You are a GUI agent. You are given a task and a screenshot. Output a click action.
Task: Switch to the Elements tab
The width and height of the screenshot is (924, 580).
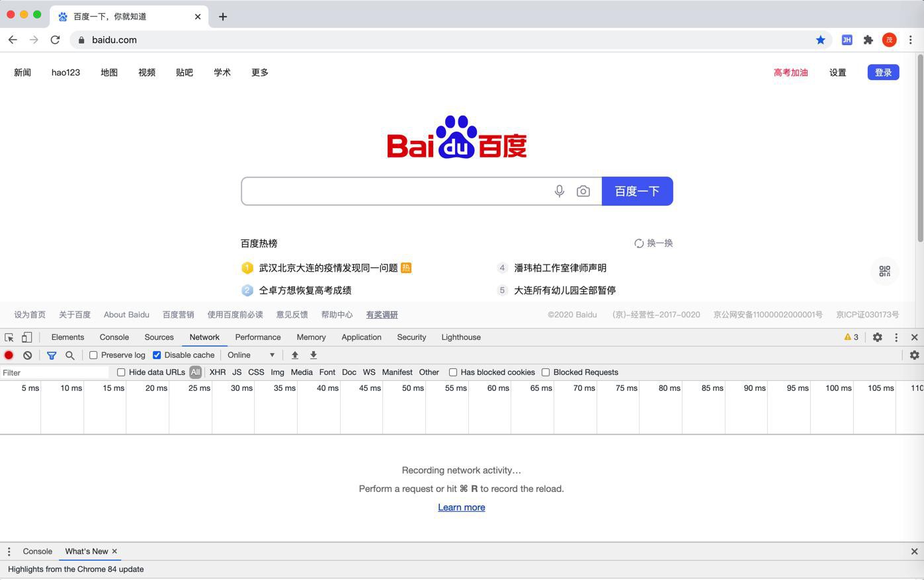click(67, 337)
